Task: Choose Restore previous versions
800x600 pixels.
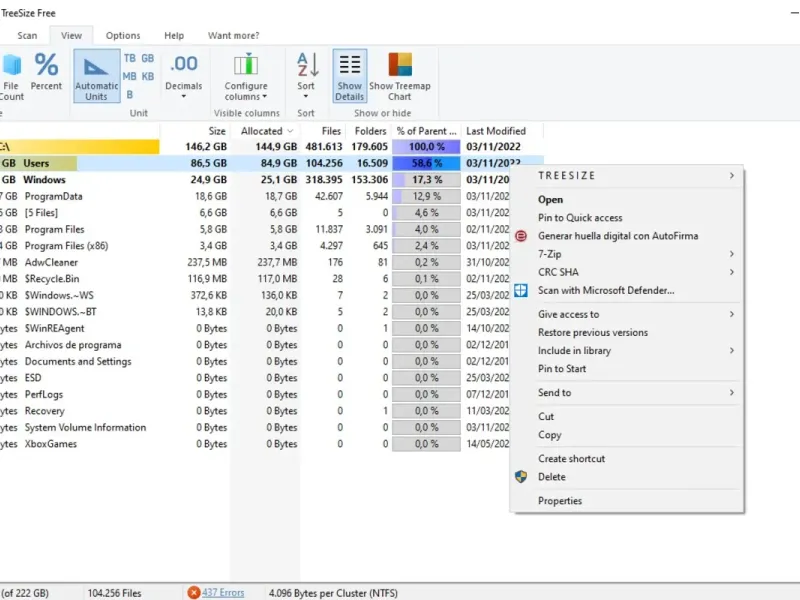Action: coord(627,333)
